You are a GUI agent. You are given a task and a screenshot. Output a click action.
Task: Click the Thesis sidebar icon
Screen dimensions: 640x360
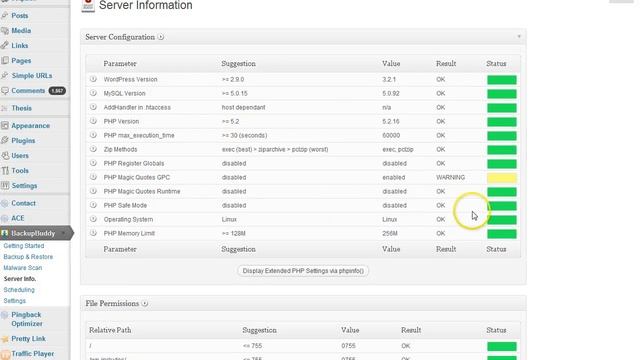[x=4, y=108]
